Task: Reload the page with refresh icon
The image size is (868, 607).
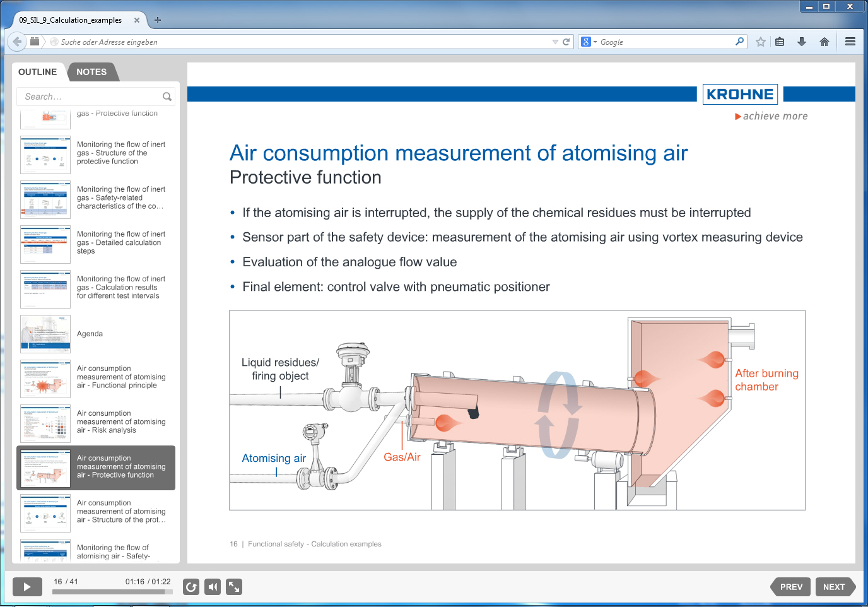Action: coord(566,42)
